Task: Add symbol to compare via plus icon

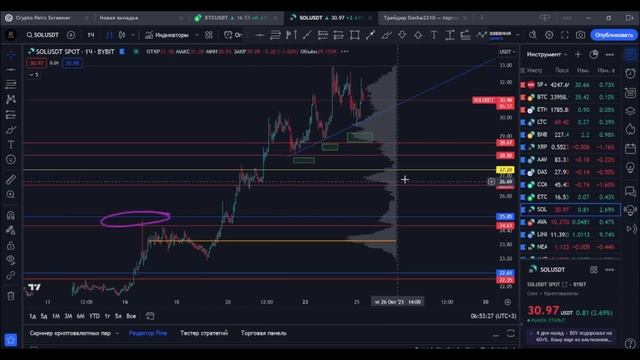Action: point(71,35)
